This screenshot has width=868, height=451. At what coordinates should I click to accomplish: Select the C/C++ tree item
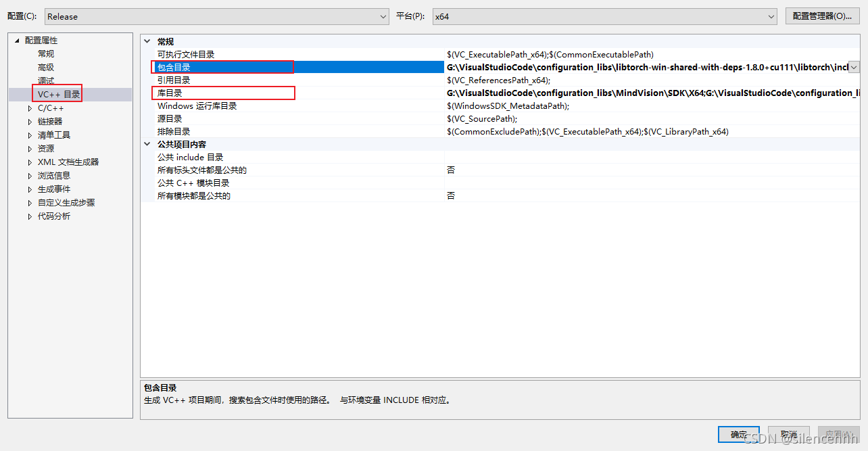click(x=51, y=108)
